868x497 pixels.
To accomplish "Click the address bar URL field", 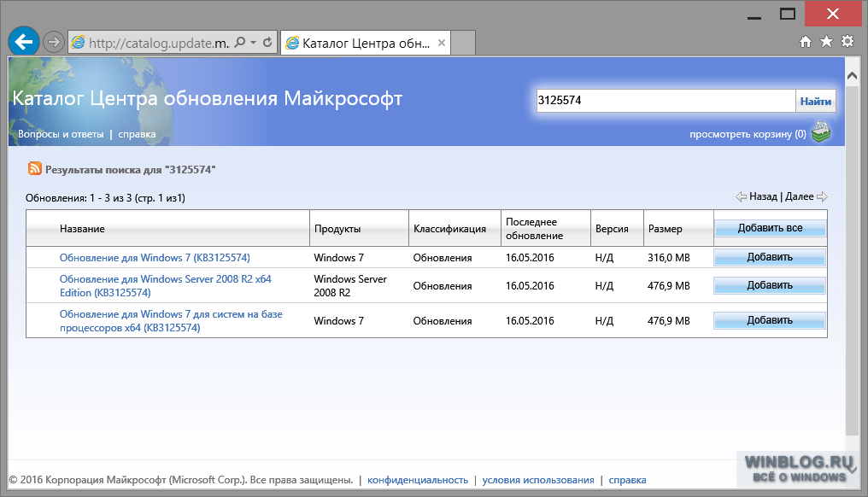I will tap(159, 43).
